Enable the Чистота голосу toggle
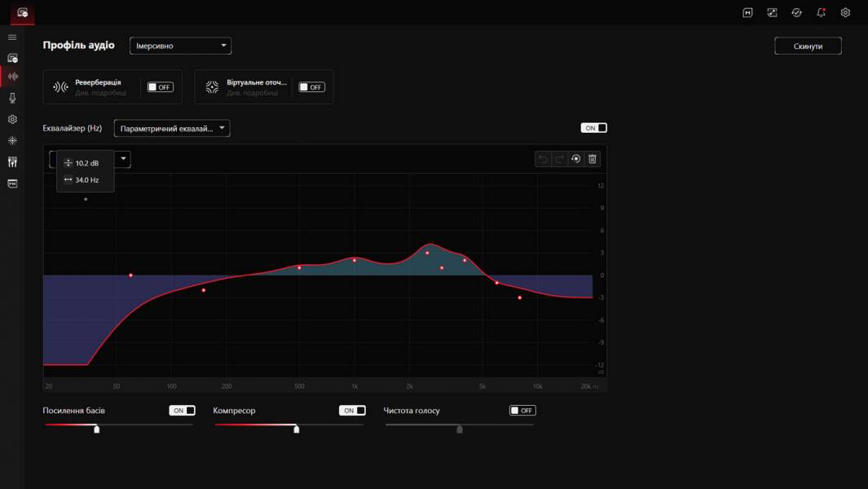 522,411
